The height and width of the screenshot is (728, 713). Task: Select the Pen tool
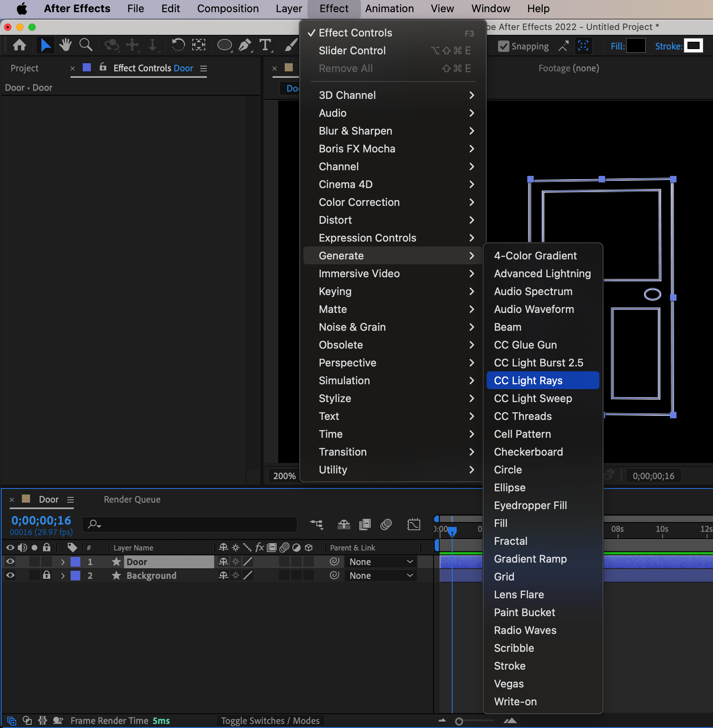point(245,45)
